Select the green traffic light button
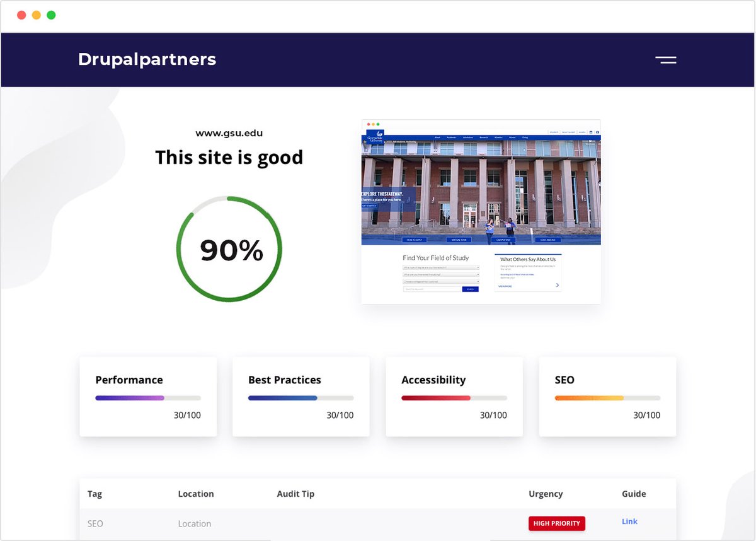The image size is (756, 541). click(50, 14)
